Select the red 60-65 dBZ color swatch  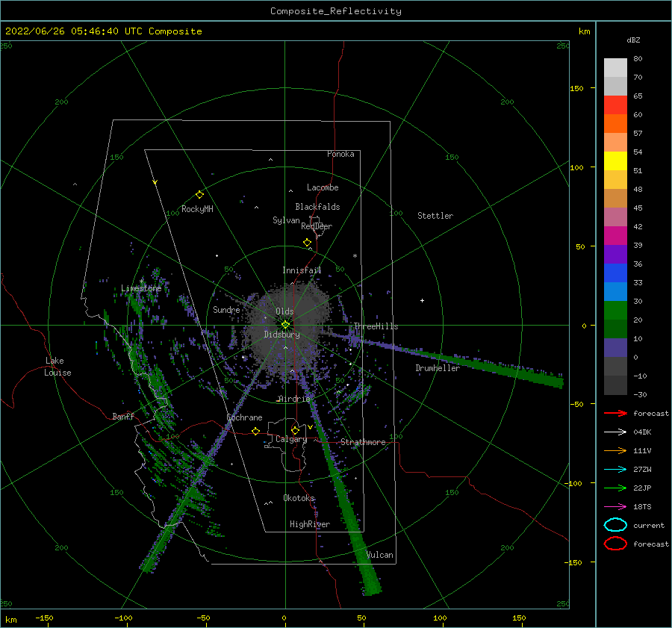(615, 105)
